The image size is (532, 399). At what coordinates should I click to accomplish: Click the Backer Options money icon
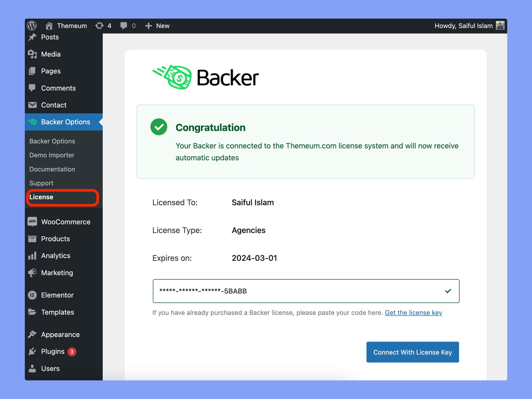tap(32, 122)
